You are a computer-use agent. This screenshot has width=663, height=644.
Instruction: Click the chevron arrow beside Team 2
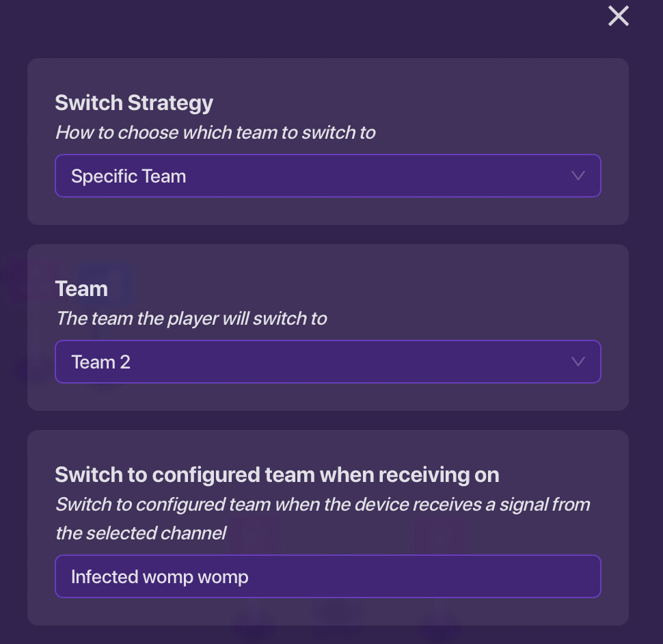point(578,362)
